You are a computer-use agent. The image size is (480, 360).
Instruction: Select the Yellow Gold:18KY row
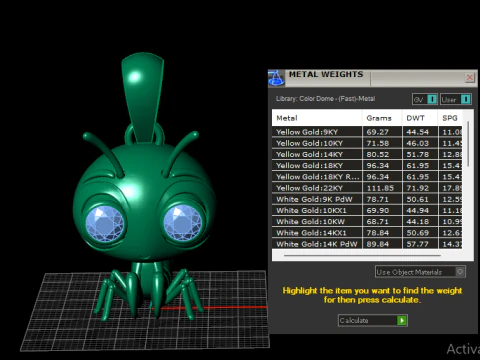tap(367, 165)
